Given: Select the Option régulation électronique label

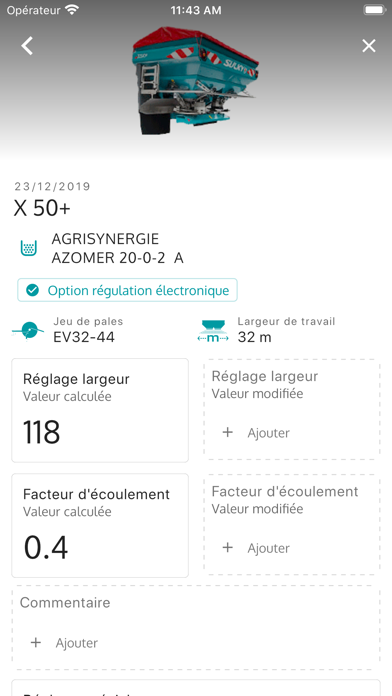Looking at the screenshot, I should pyautogui.click(x=139, y=290).
